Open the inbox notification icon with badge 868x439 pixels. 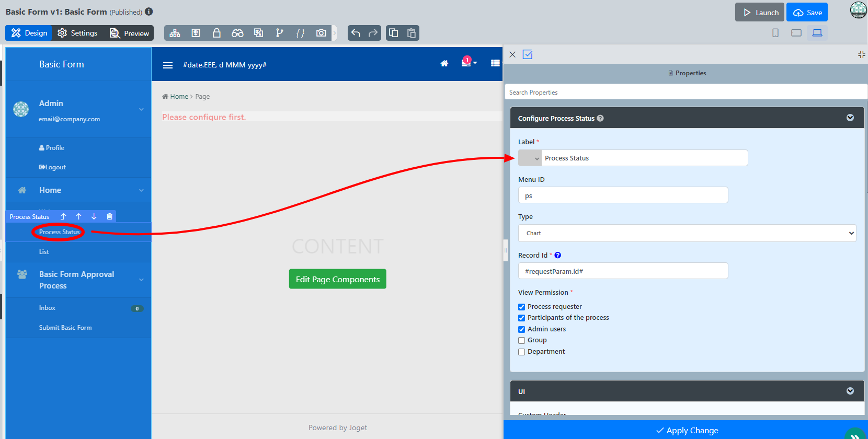(x=468, y=62)
